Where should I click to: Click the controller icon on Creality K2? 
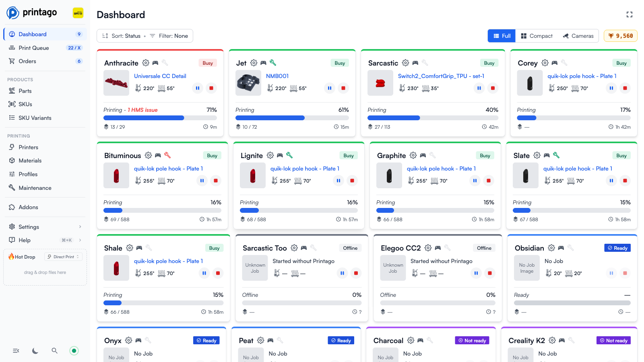point(562,340)
